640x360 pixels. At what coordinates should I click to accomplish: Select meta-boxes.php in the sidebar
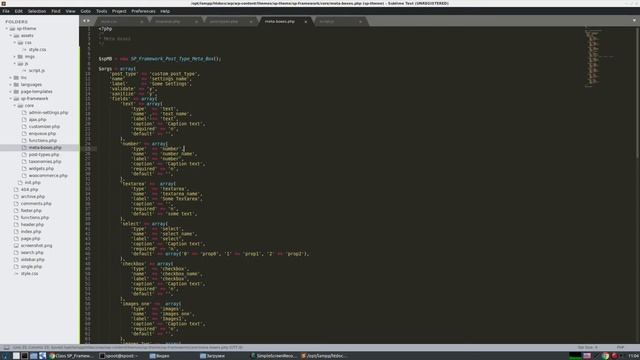(x=45, y=147)
